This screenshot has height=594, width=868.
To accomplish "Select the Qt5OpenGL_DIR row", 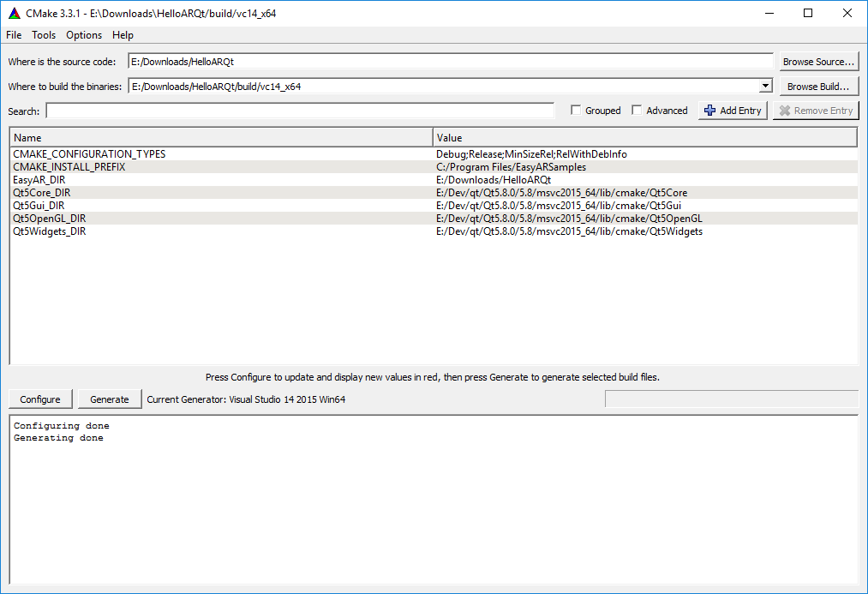I will pyautogui.click(x=50, y=219).
